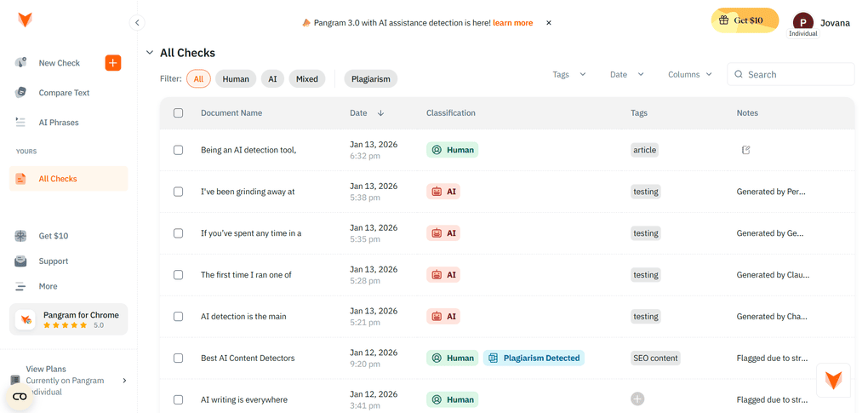This screenshot has width=868, height=413.
Task: Open the Support sidebar item
Action: (x=53, y=261)
